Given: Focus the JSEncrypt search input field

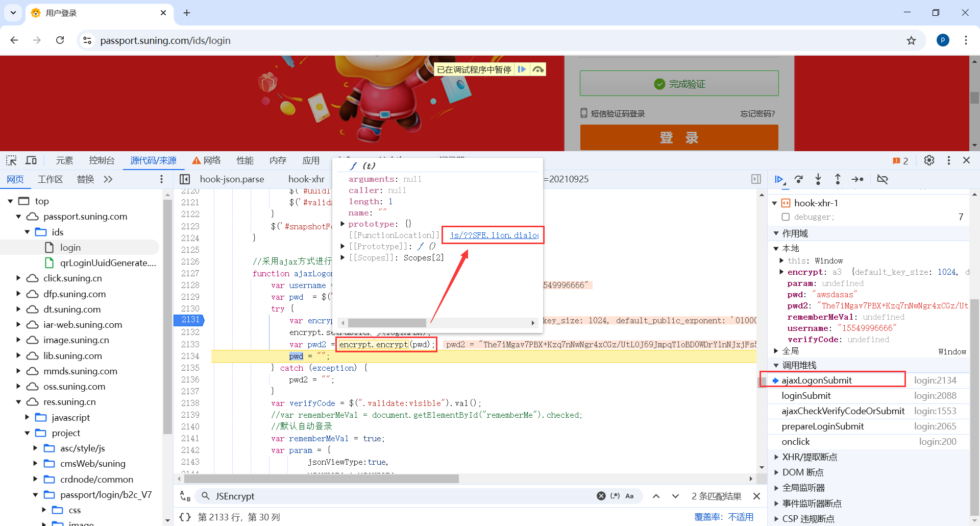Looking at the screenshot, I should (403, 496).
